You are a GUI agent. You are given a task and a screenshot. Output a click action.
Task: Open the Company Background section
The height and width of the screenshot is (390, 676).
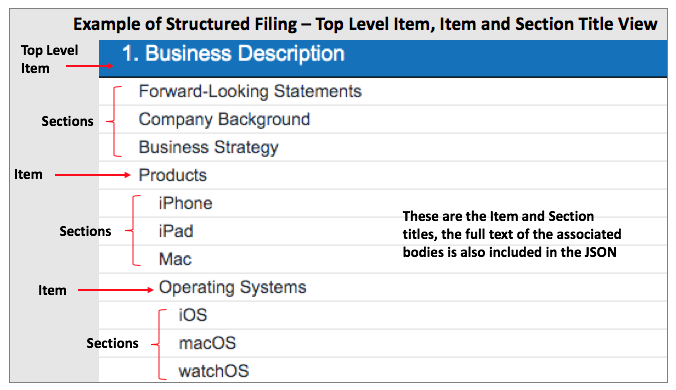pos(224,119)
